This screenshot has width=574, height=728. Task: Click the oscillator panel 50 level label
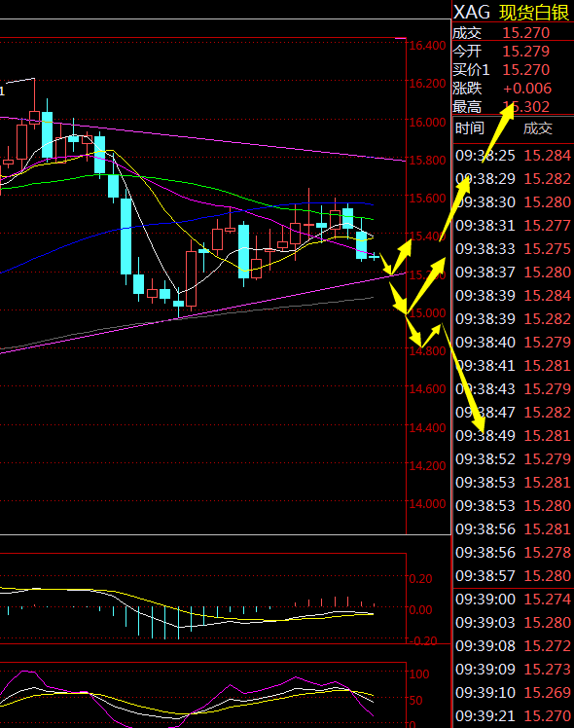[x=415, y=700]
